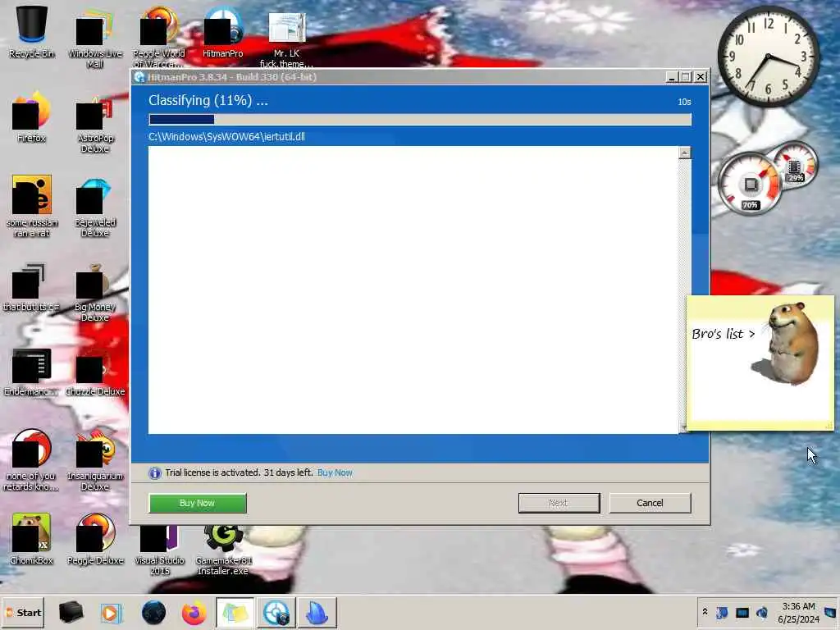
Task: Select Peggle World of Warcraft shortcut
Action: (158, 38)
